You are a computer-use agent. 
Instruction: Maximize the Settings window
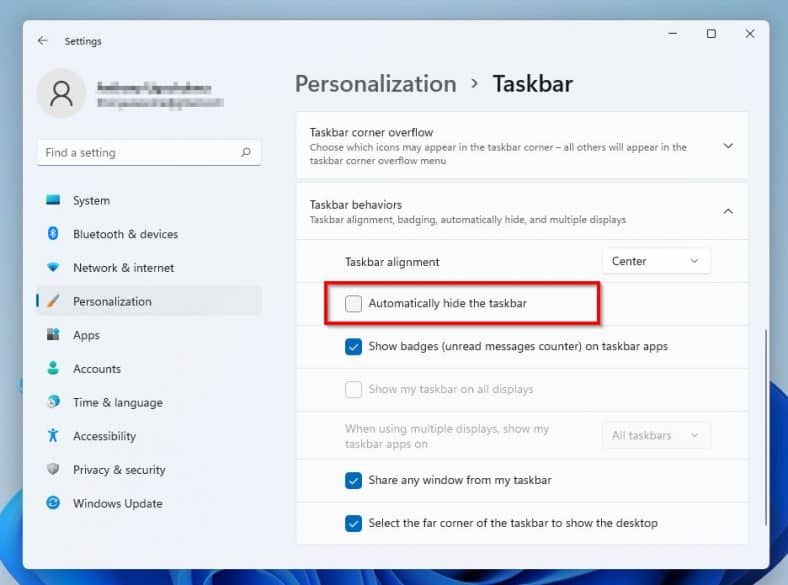click(x=711, y=34)
